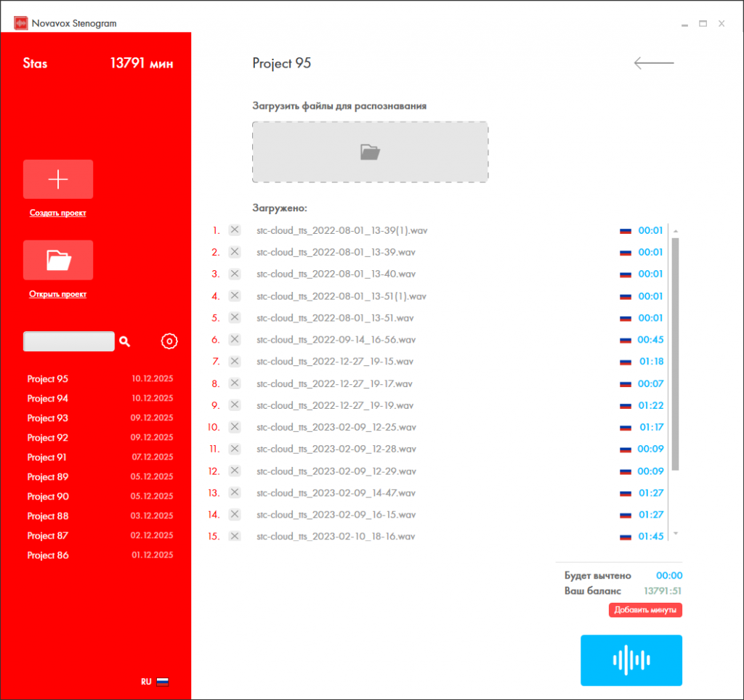The width and height of the screenshot is (744, 700).
Task: Select Project 89 in the sidebar
Action: point(48,477)
